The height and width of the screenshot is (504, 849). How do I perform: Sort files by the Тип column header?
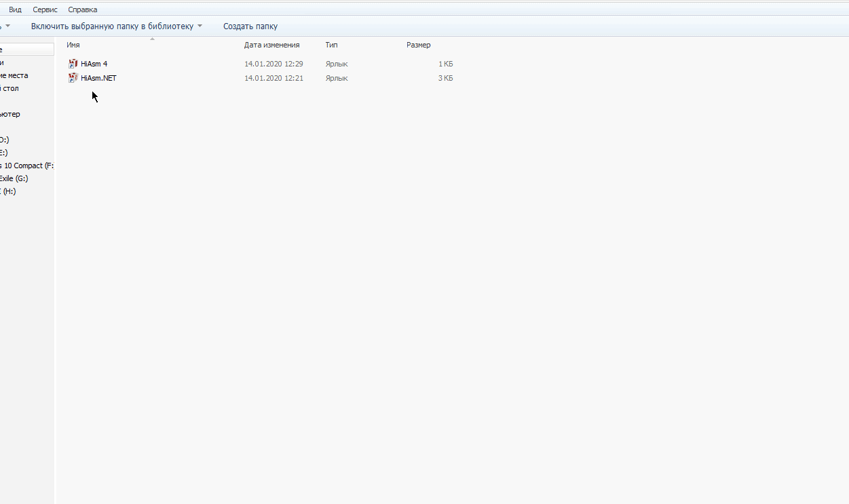click(331, 45)
